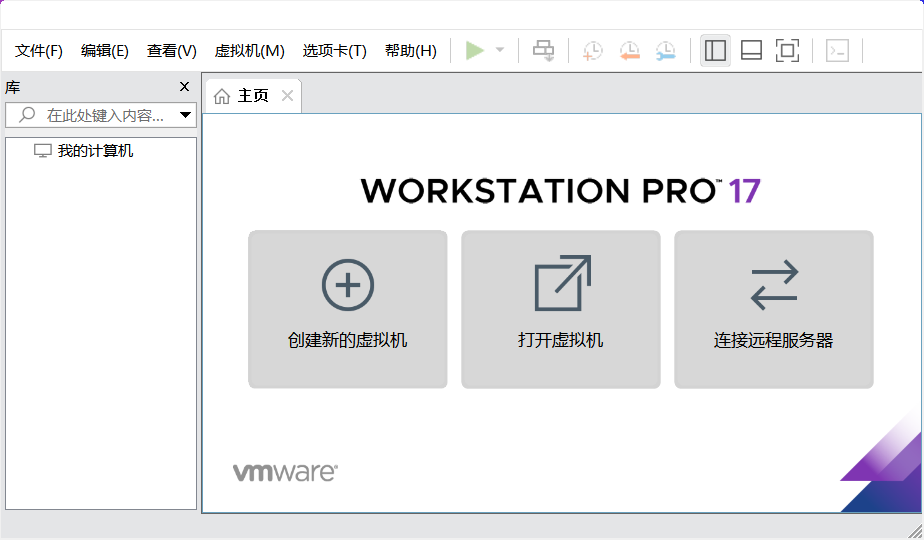
Task: Close the 主页 tab
Action: 288,96
